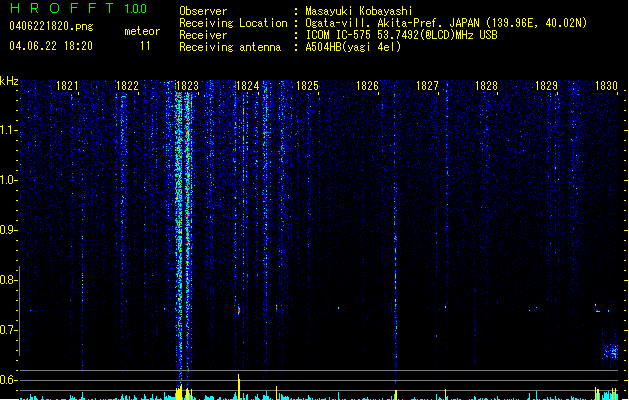The height and width of the screenshot is (400, 629).
Task: Click the 1827 time axis marker
Action: coord(427,86)
